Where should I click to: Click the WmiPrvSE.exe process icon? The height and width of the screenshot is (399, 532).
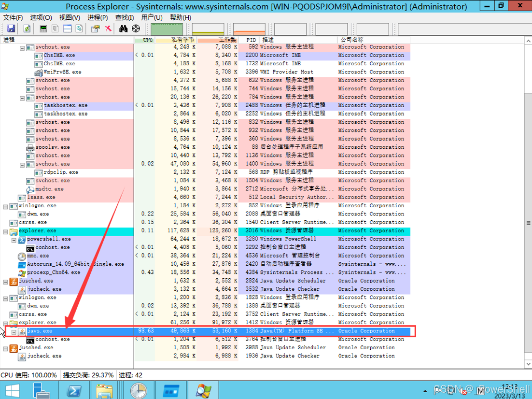(x=38, y=72)
